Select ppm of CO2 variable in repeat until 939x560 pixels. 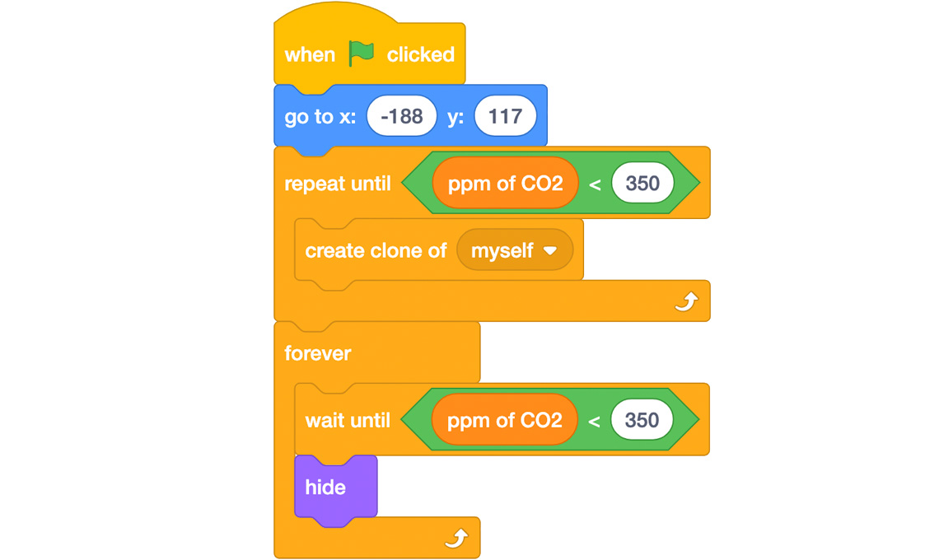coord(506,183)
